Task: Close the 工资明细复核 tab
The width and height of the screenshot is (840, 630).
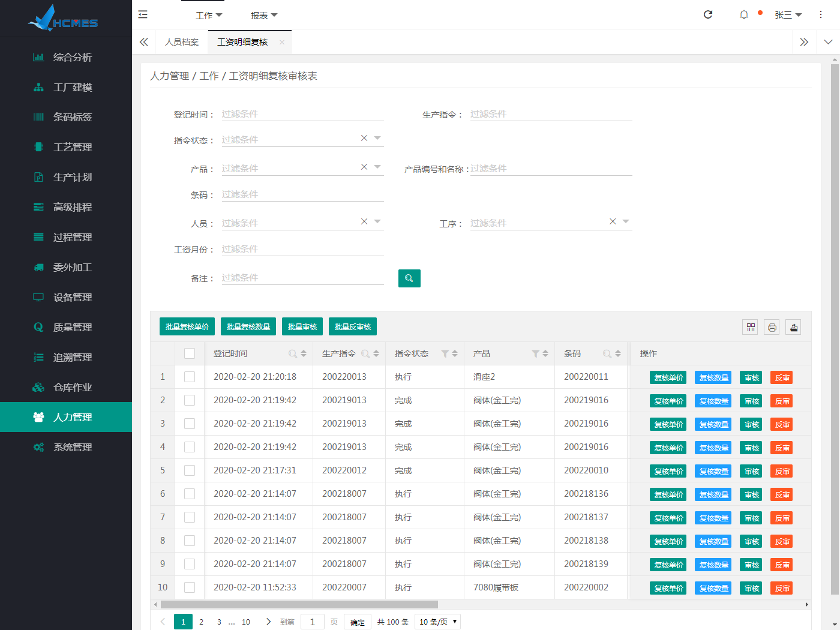Action: (x=282, y=42)
